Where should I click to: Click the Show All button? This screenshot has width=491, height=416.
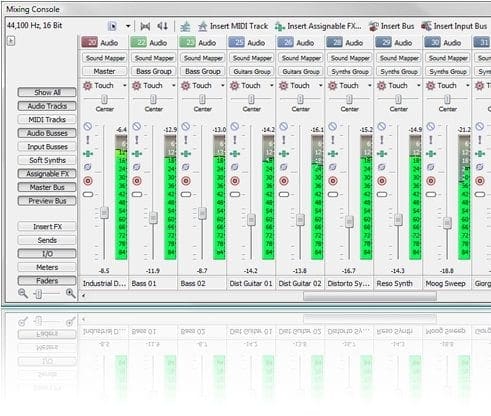[47, 92]
